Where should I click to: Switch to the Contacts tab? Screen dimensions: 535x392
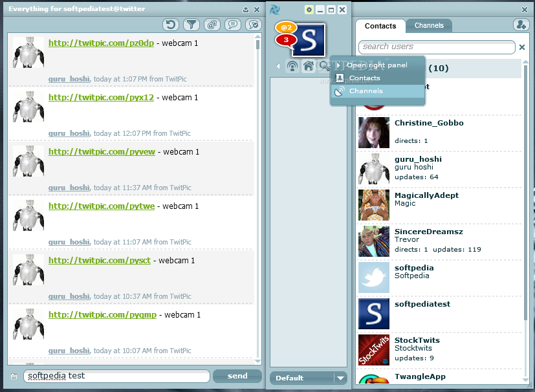click(x=380, y=26)
